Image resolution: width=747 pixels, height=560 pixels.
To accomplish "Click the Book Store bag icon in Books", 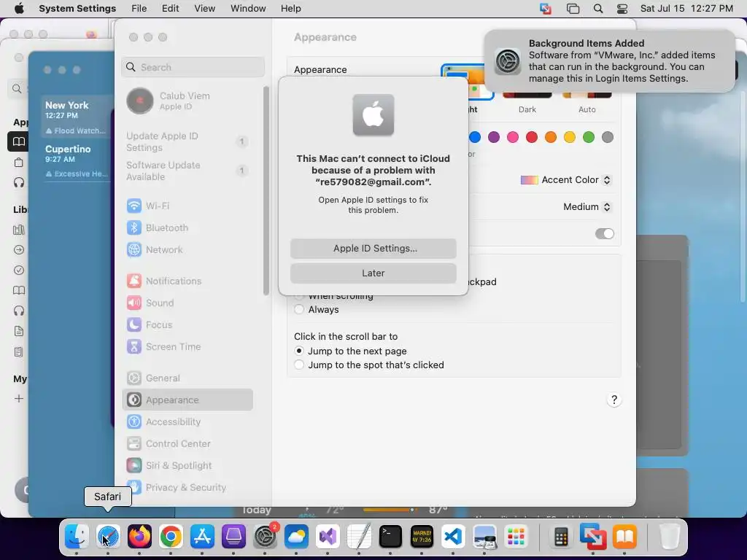I will (x=18, y=163).
